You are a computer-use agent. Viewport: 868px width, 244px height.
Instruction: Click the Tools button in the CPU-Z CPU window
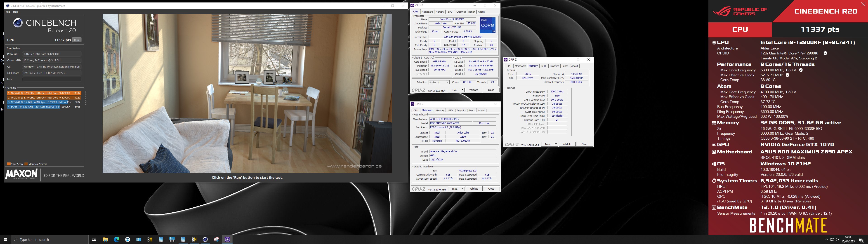point(454,90)
